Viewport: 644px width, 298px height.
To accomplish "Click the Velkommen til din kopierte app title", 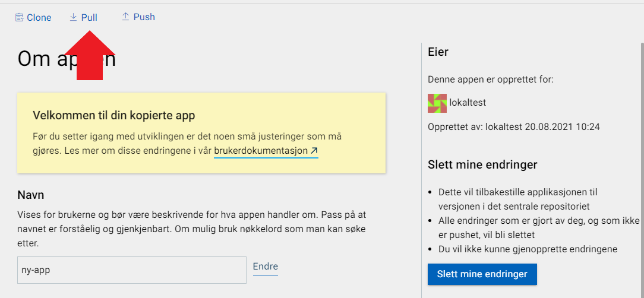I will point(114,115).
